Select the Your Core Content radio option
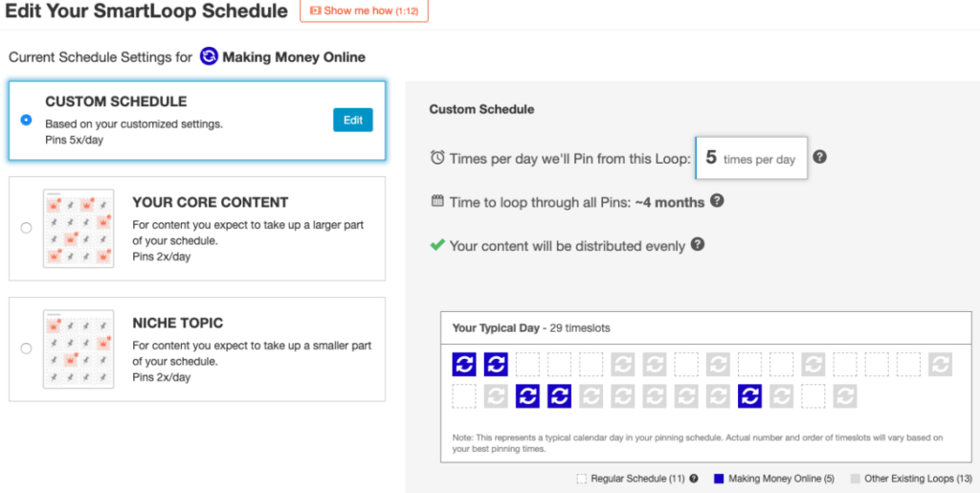980x493 pixels. point(26,228)
